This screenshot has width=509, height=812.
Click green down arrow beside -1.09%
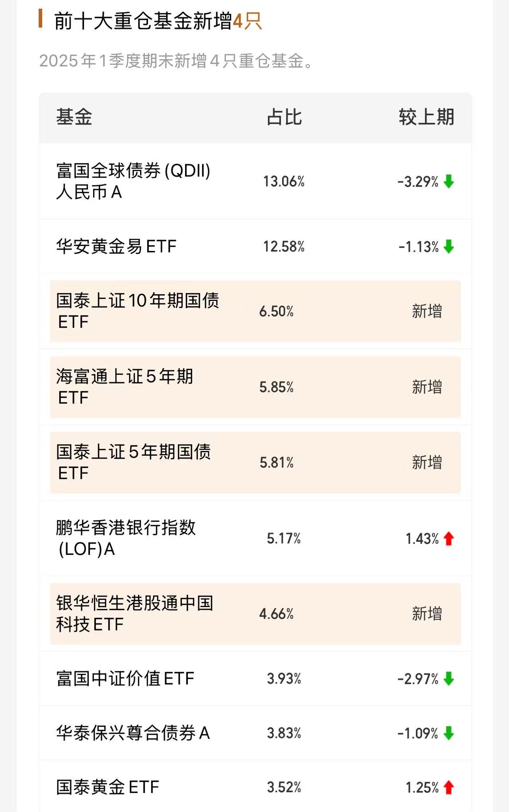point(449,733)
